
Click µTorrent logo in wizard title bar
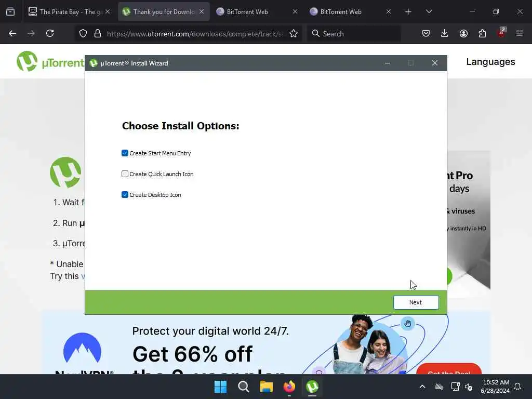(94, 63)
